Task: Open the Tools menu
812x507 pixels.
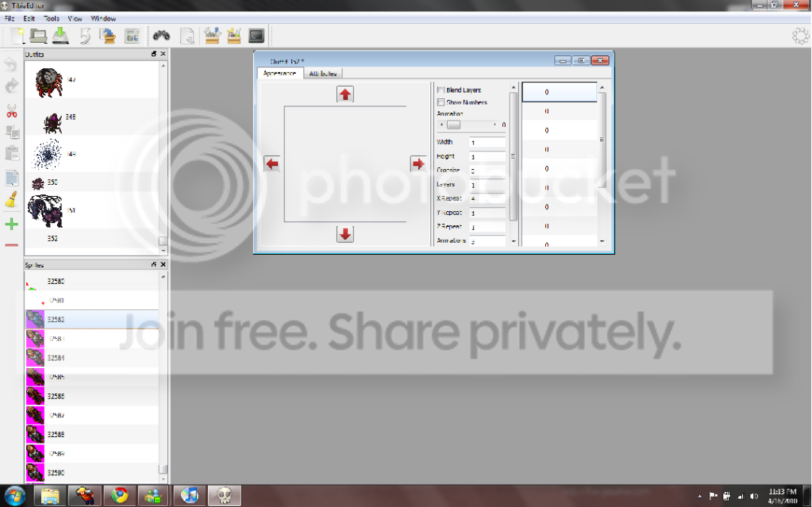Action: [x=52, y=18]
